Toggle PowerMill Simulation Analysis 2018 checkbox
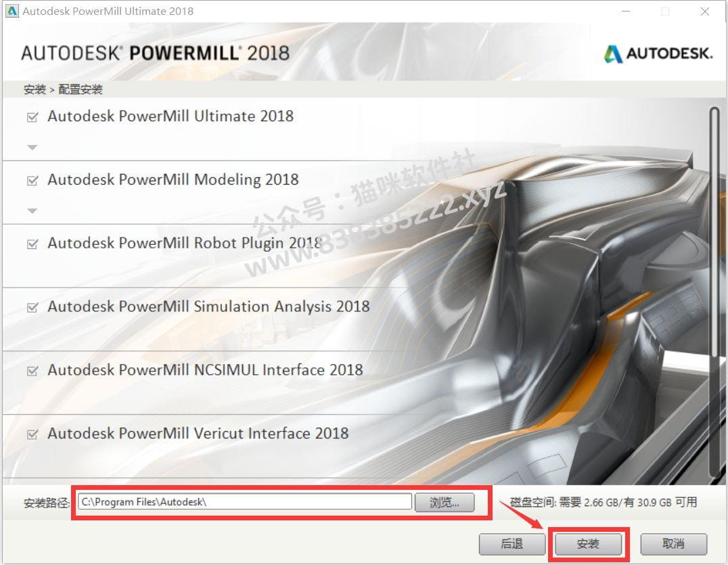Viewport: 728px width, 565px height. pos(32,307)
